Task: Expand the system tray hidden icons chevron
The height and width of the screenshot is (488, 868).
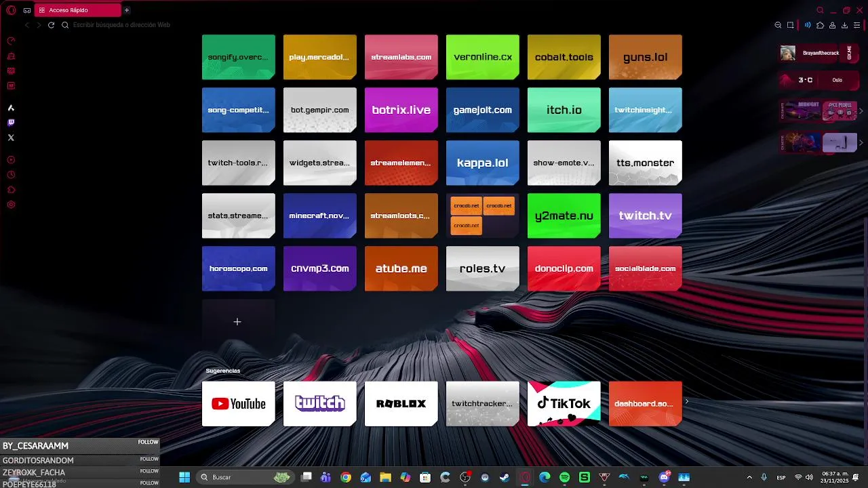Action: (749, 477)
